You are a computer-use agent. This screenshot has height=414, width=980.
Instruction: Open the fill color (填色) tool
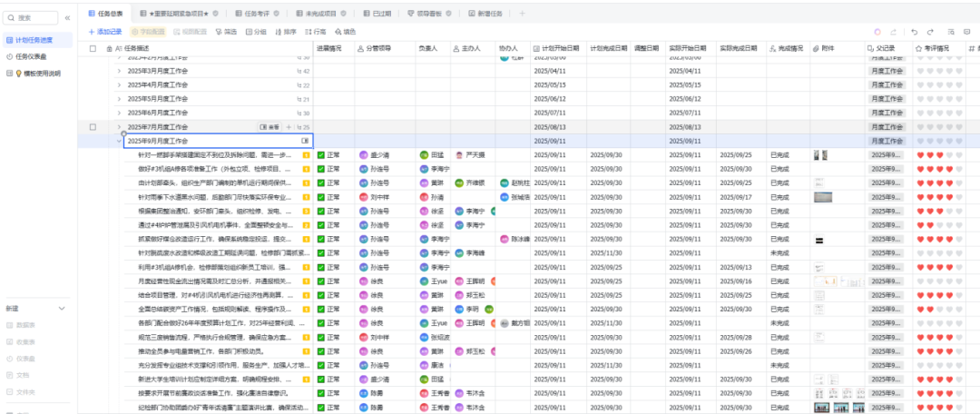tap(345, 32)
